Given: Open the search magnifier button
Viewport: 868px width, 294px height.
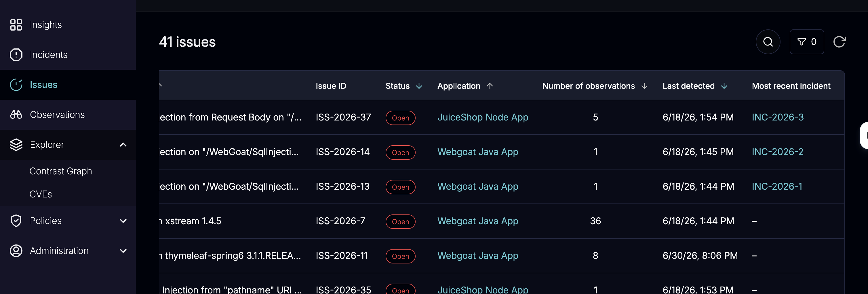Looking at the screenshot, I should pos(768,42).
